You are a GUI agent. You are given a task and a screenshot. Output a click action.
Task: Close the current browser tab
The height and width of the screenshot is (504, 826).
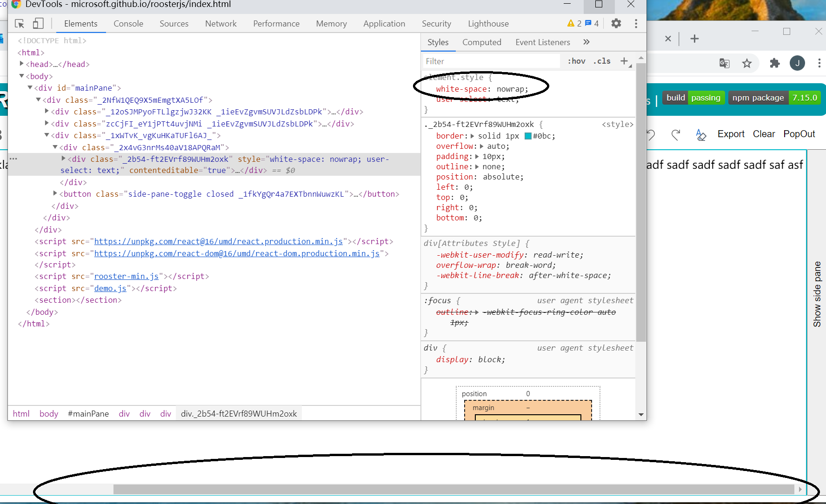668,39
